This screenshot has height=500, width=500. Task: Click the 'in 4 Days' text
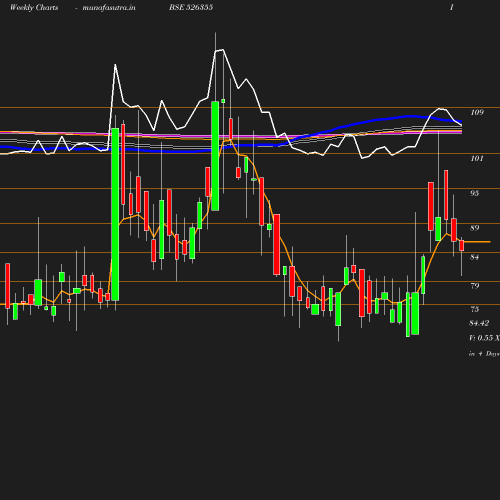(484, 354)
